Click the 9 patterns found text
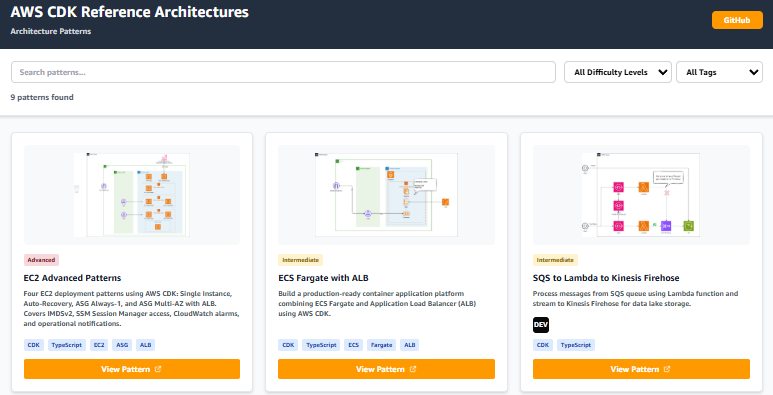 click(42, 97)
